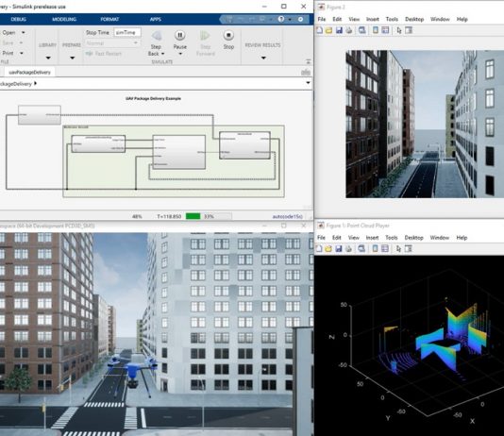This screenshot has width=504, height=436.
Task: Open Insert menu in Figure 2 window
Action: point(373,19)
